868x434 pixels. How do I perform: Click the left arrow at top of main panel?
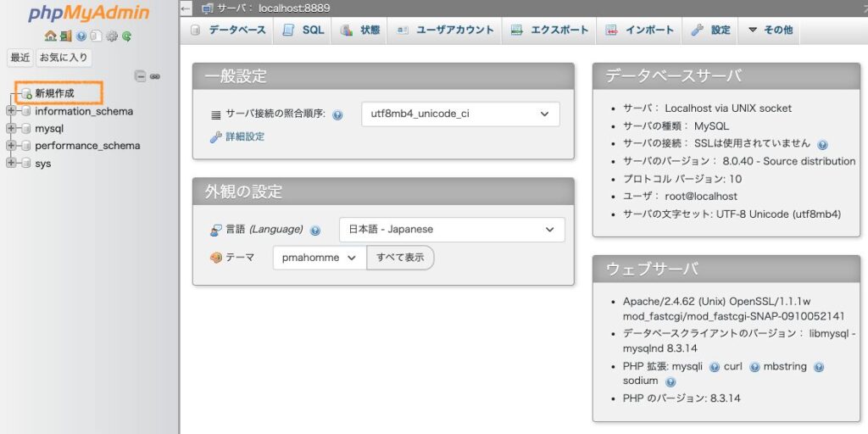[x=186, y=8]
